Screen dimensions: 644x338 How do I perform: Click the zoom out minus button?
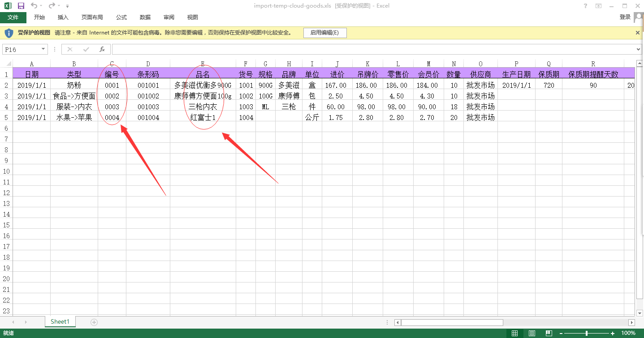coord(561,333)
